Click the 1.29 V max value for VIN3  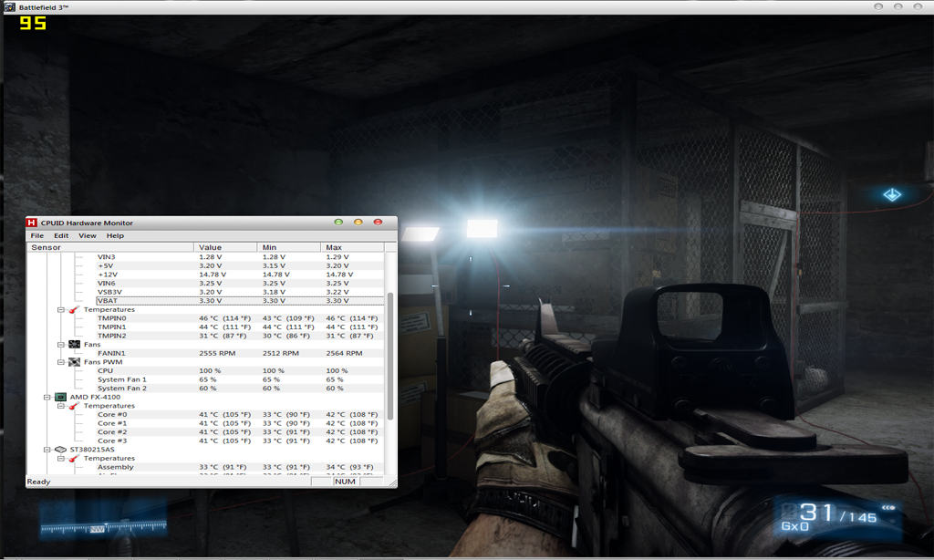tap(337, 257)
